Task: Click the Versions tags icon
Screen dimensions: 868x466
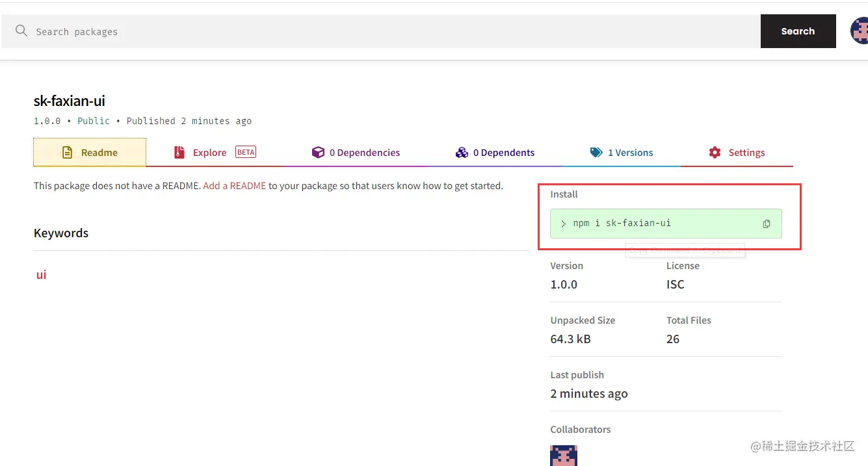Action: pyautogui.click(x=596, y=153)
